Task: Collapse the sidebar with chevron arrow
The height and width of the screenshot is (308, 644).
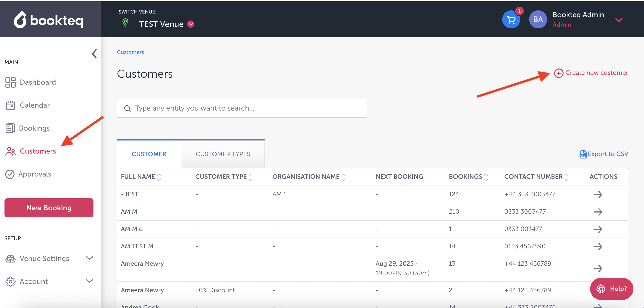Action: [x=94, y=54]
